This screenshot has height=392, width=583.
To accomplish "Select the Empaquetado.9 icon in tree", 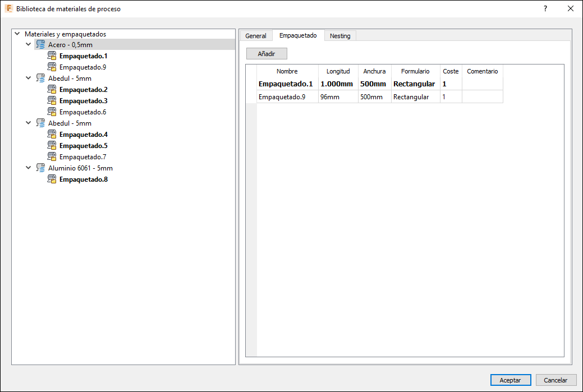I will pos(52,67).
